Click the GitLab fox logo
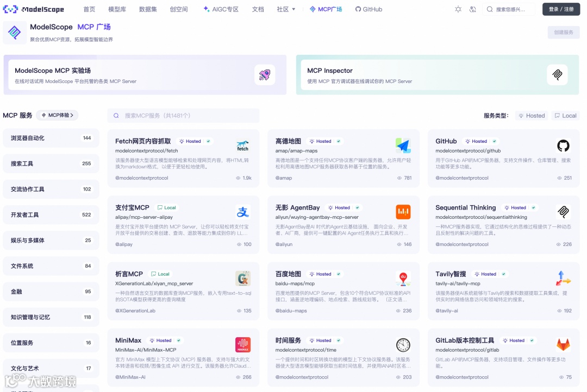587x392 pixels. (563, 345)
